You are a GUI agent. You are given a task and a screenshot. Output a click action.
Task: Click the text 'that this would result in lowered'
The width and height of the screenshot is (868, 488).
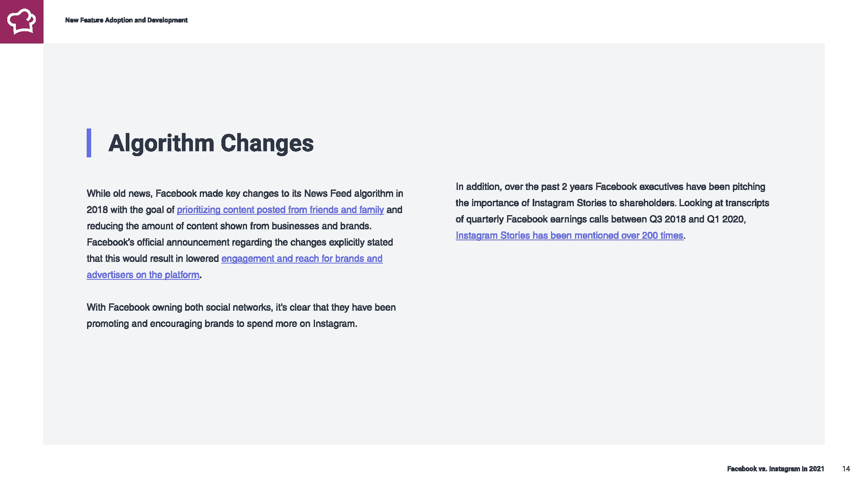[x=153, y=259]
